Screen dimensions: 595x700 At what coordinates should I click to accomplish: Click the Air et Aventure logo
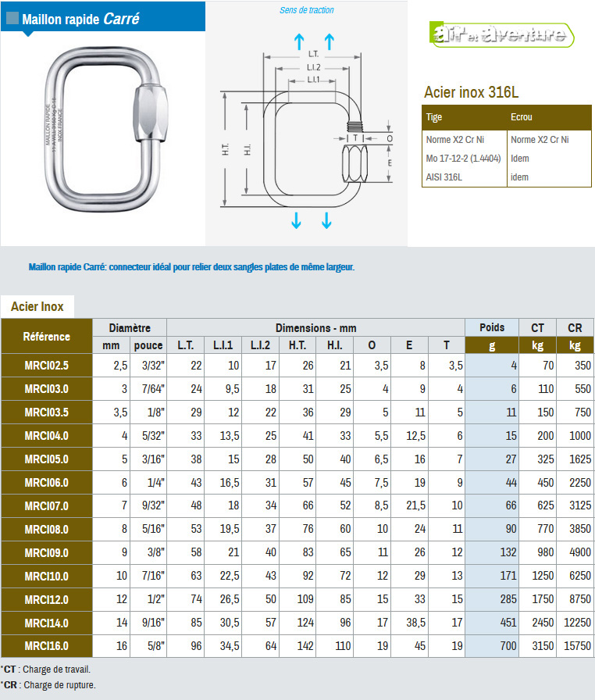click(x=502, y=34)
